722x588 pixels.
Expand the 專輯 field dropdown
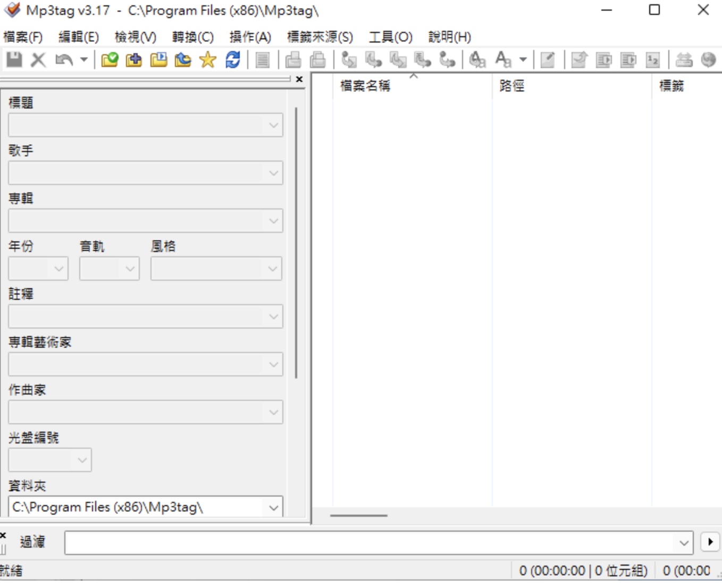pos(273,221)
